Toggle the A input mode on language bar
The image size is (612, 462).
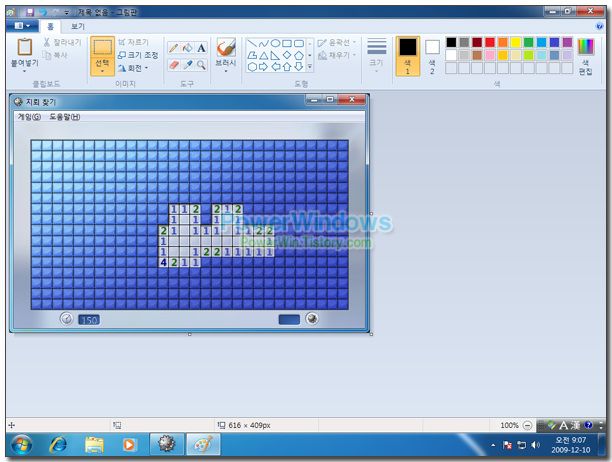point(564,425)
